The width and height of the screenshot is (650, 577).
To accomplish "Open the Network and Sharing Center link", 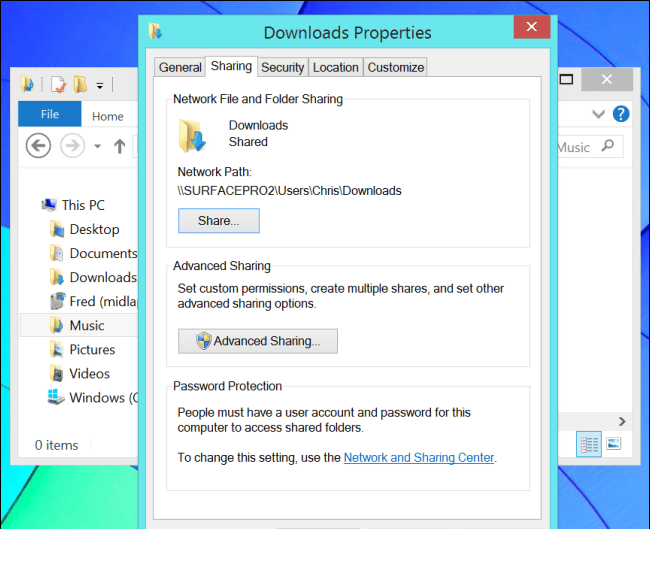I will [x=418, y=457].
